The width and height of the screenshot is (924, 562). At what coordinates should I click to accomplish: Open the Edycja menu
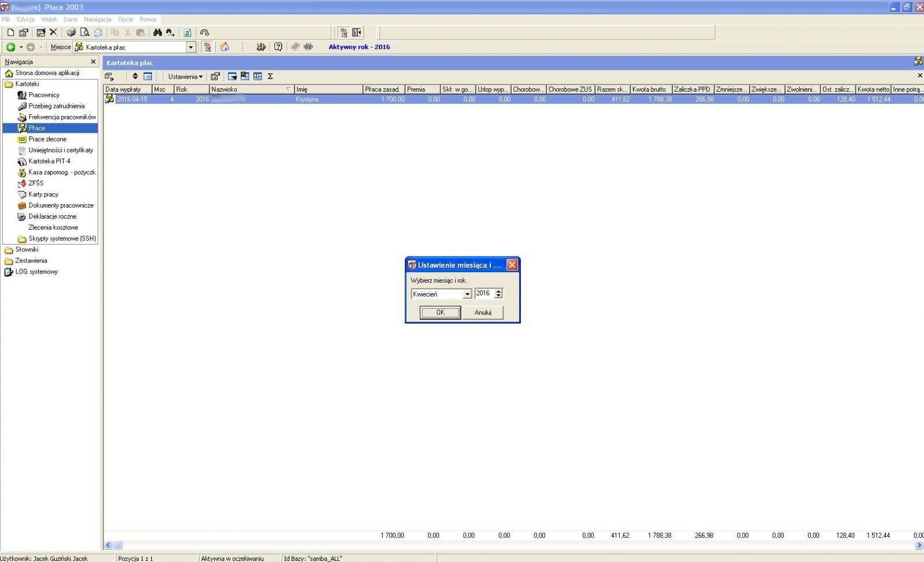pyautogui.click(x=25, y=20)
